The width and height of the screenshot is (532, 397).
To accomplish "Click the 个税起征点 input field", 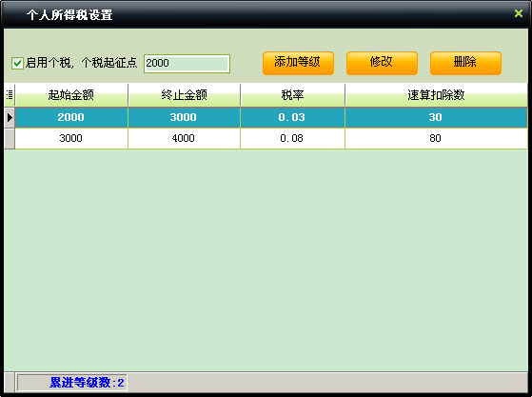I will coord(187,64).
